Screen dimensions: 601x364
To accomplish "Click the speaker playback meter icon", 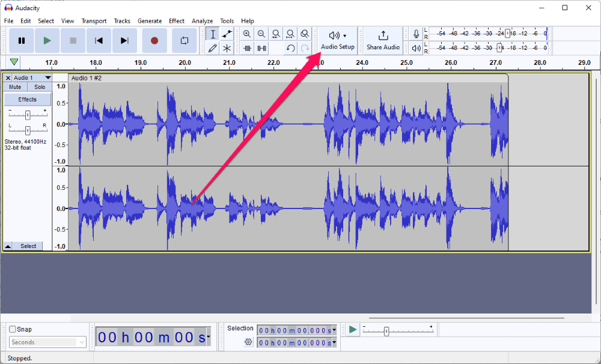I will [416, 48].
